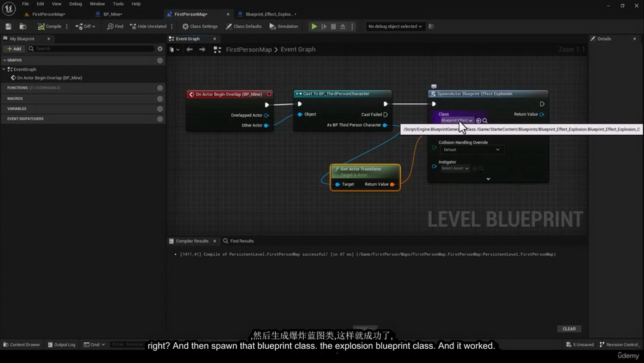Viewport: 644px width, 363px height.
Task: Open the File menu
Action: pyautogui.click(x=26, y=4)
